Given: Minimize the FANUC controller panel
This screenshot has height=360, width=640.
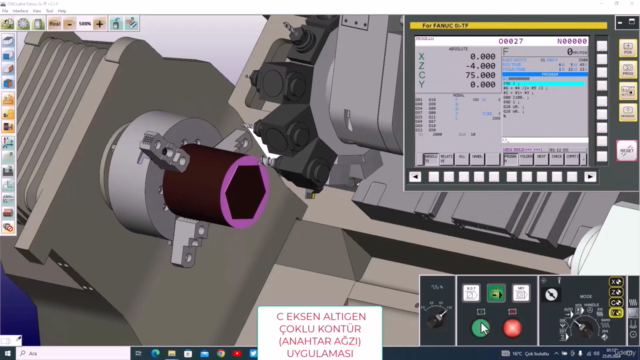Looking at the screenshot, I should pyautogui.click(x=620, y=22).
